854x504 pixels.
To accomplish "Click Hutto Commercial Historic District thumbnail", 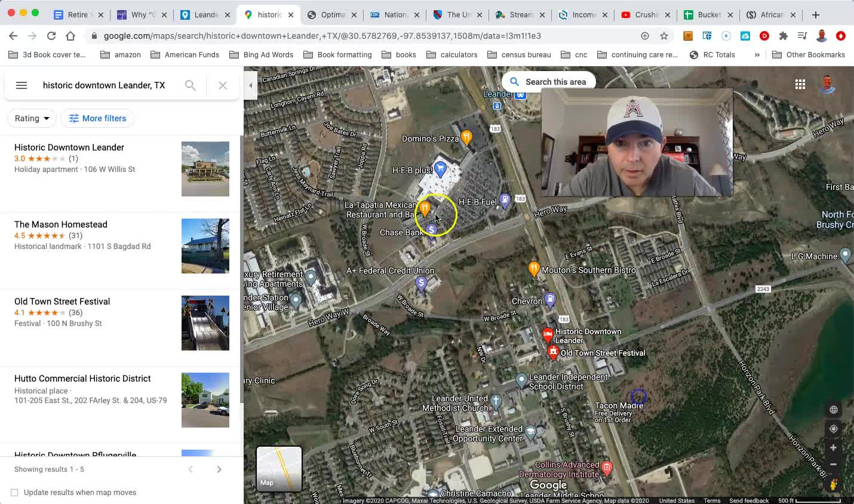I will pyautogui.click(x=205, y=400).
